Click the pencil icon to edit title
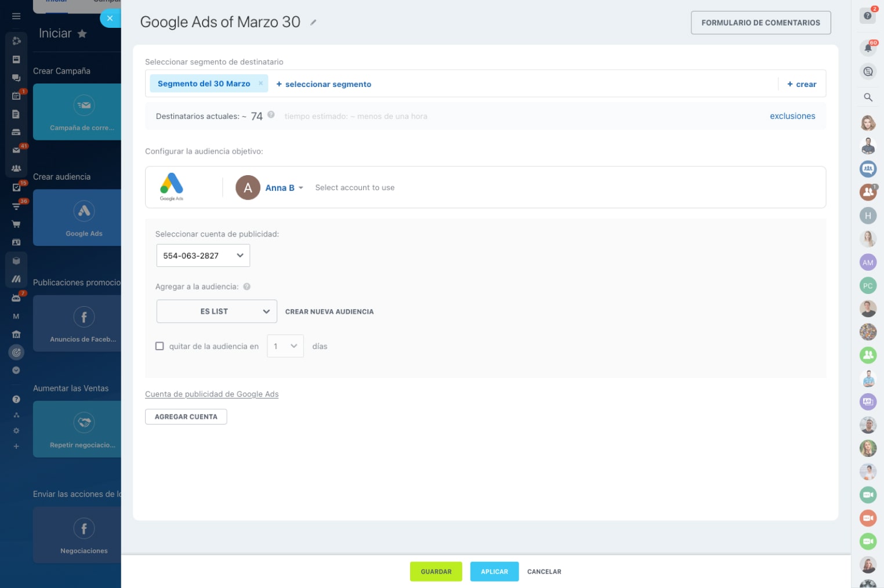Screen dimensions: 884x588 [x=313, y=23]
